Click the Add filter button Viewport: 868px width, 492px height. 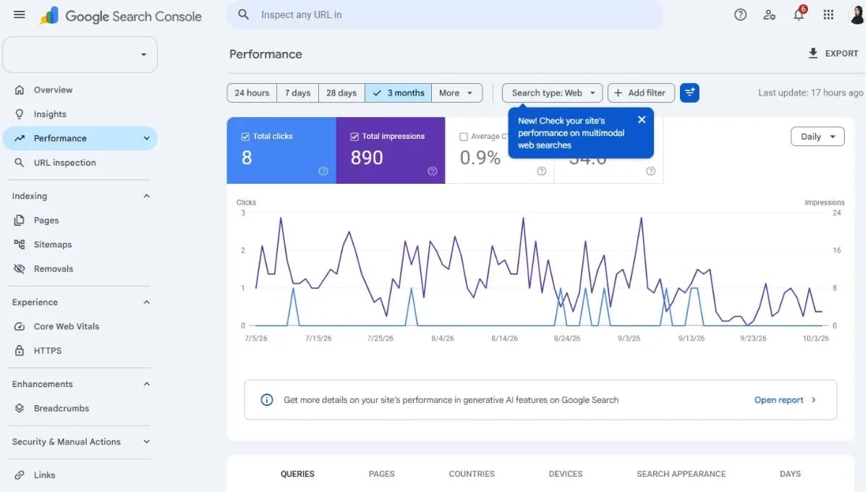(x=641, y=93)
